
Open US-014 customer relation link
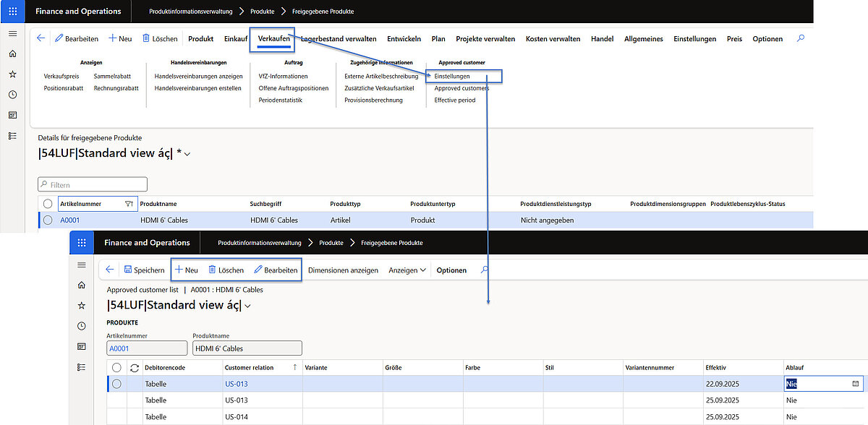tap(237, 417)
